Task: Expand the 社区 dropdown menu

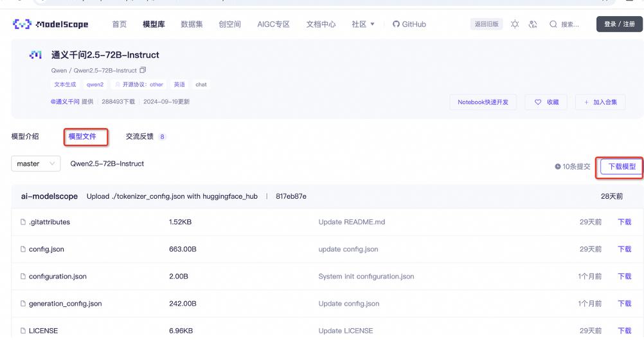Action: pos(363,24)
